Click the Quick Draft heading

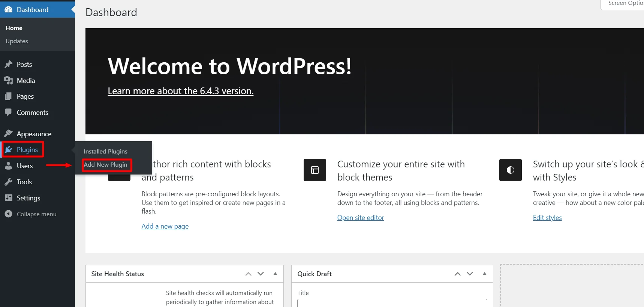point(315,274)
